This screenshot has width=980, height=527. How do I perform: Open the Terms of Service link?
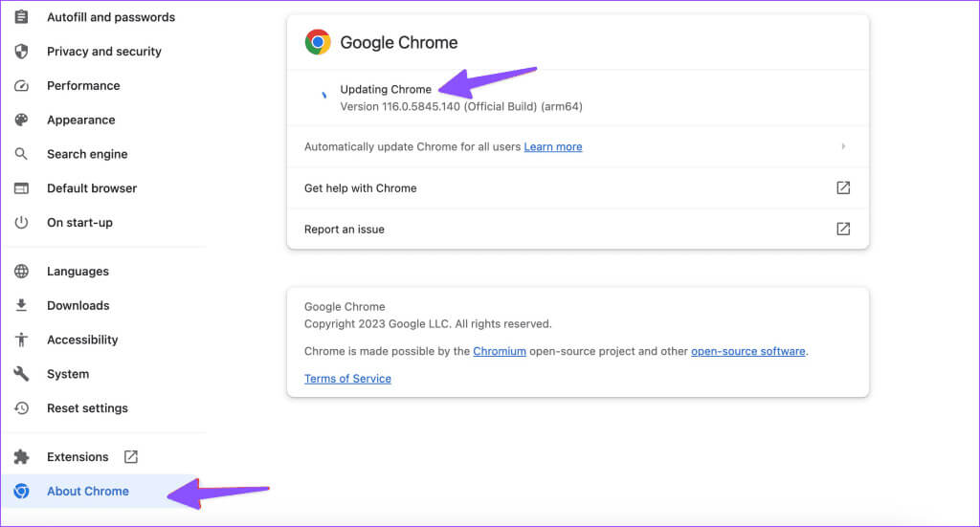(347, 379)
